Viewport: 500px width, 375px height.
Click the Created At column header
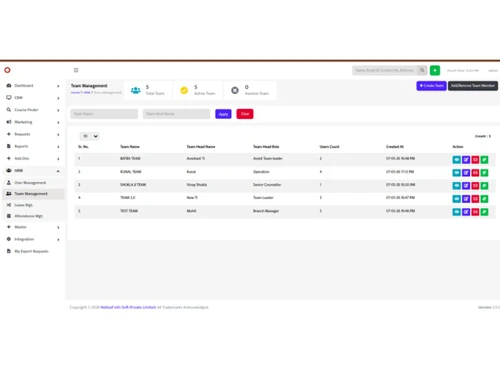[395, 147]
